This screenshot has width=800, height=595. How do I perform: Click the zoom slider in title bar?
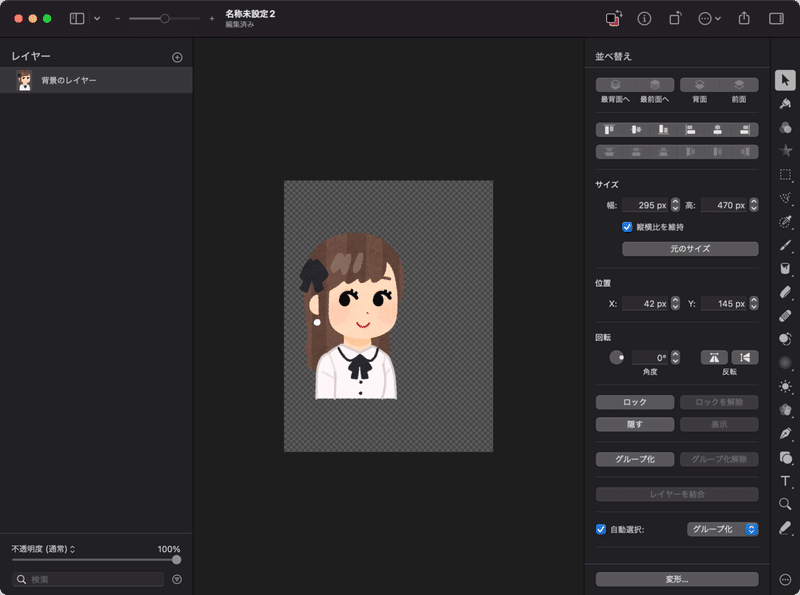pyautogui.click(x=164, y=19)
